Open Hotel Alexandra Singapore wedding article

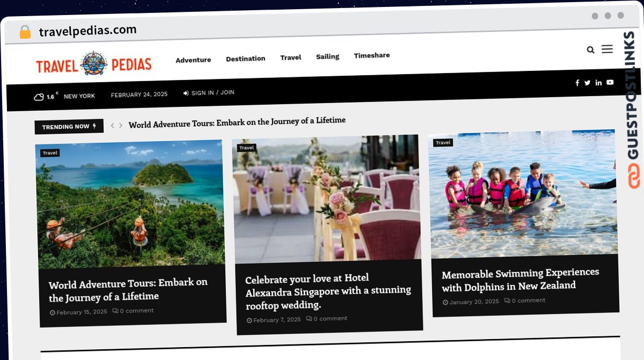328,291
